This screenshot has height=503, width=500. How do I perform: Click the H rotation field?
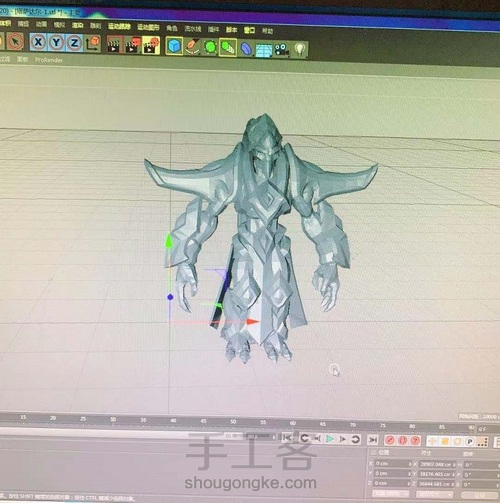tap(481, 465)
